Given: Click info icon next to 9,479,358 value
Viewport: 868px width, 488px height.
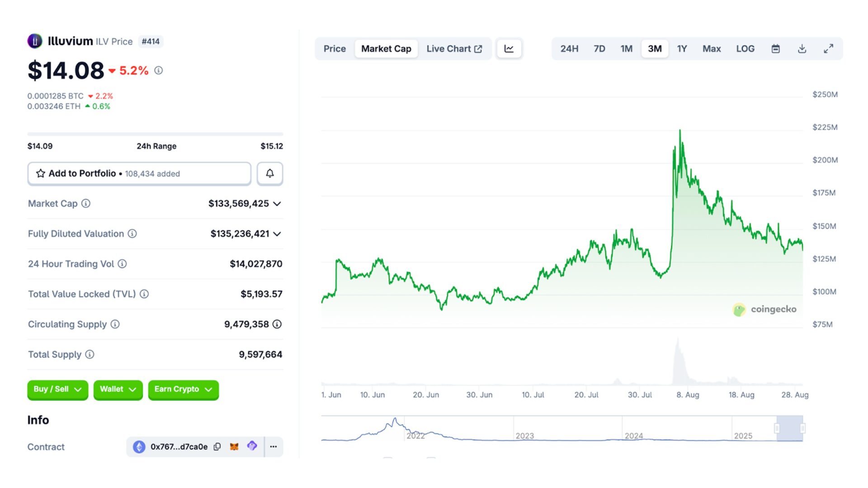Looking at the screenshot, I should click(x=277, y=324).
